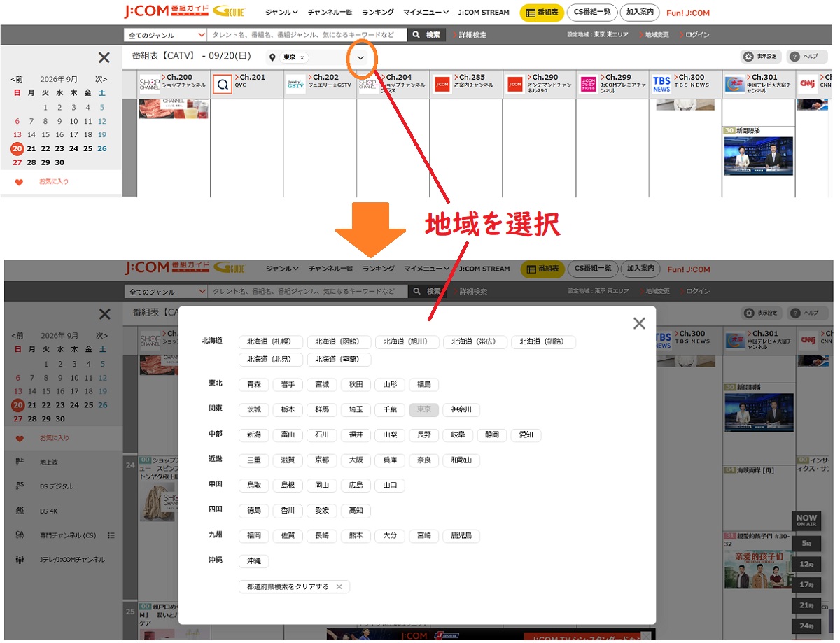Screen dimensions: 840x643
Task: Expand the マイメニュー menu in the upper screenshot
Action: (x=426, y=13)
